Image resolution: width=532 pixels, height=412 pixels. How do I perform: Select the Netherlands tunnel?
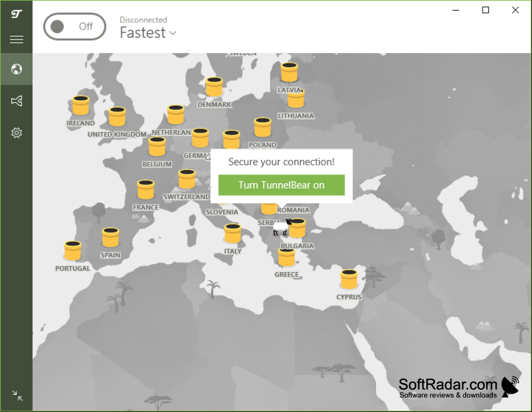click(176, 115)
